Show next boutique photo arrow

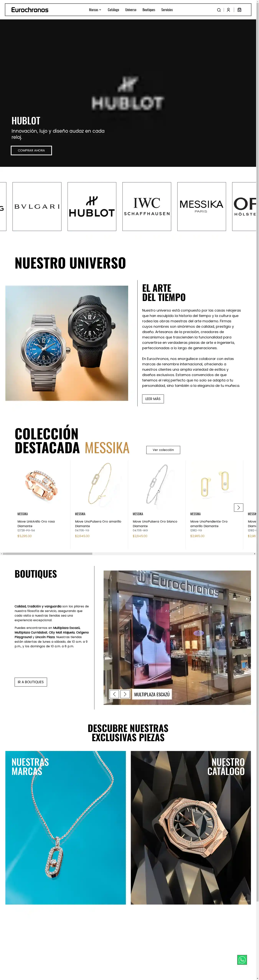[x=125, y=694]
